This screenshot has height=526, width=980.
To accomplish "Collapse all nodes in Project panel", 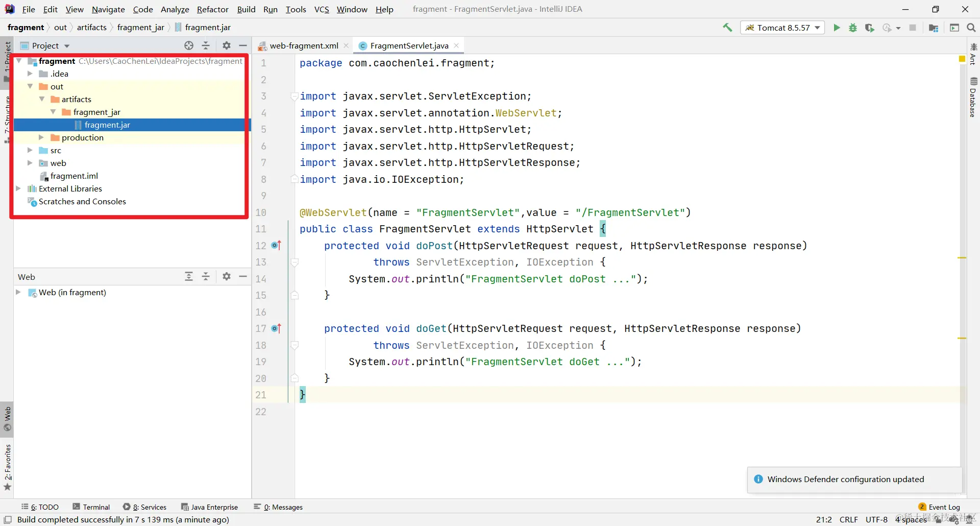I will pyautogui.click(x=206, y=45).
